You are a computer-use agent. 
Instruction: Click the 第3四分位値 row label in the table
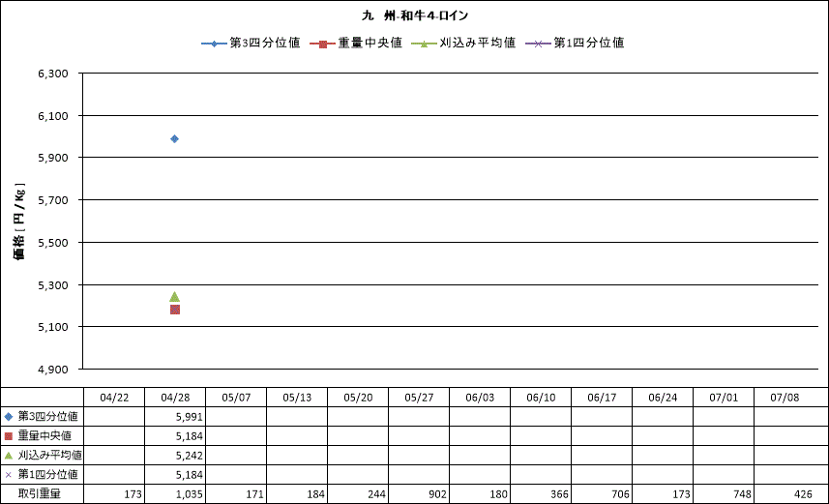48,416
